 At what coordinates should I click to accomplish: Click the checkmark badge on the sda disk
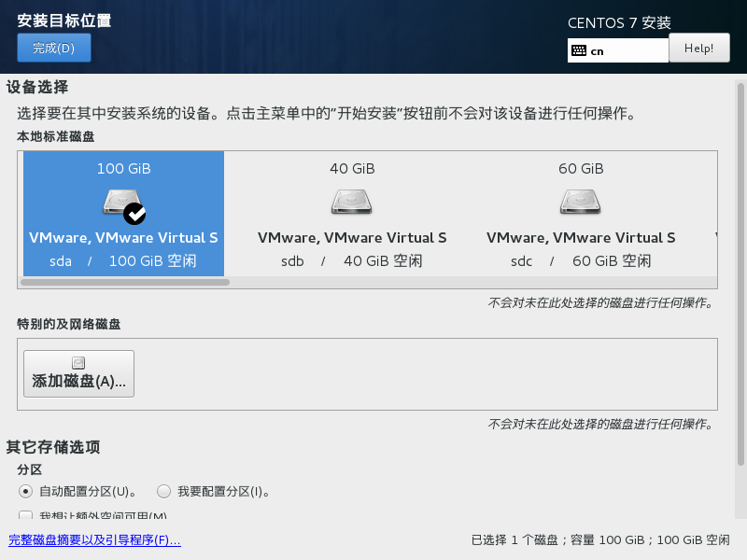point(134,214)
